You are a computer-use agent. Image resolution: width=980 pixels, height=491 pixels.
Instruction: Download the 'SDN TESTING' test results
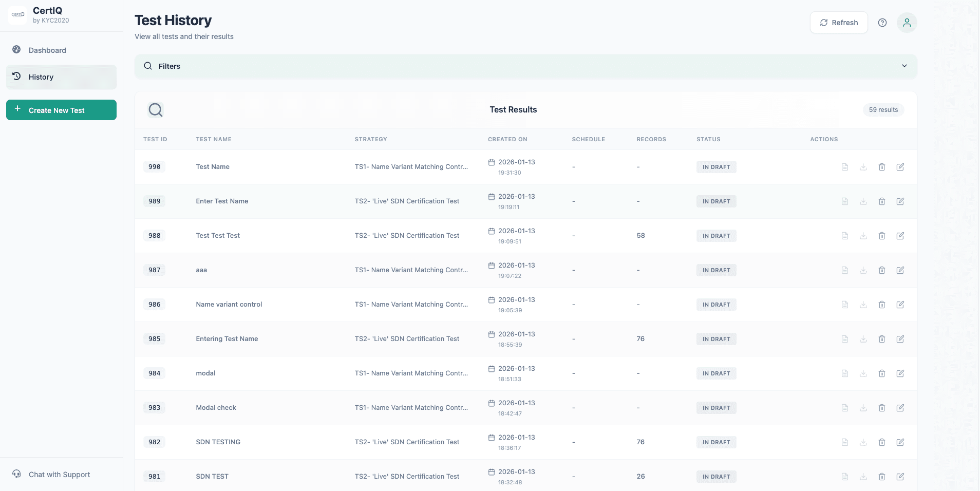point(863,442)
